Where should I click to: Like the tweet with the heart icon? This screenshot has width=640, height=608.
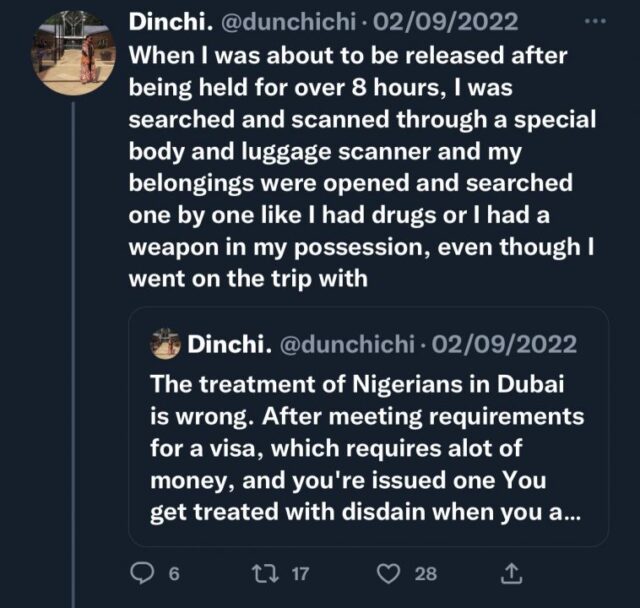tap(391, 574)
